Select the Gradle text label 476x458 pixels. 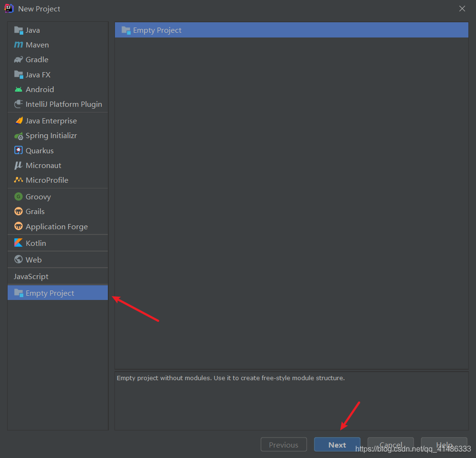(37, 60)
